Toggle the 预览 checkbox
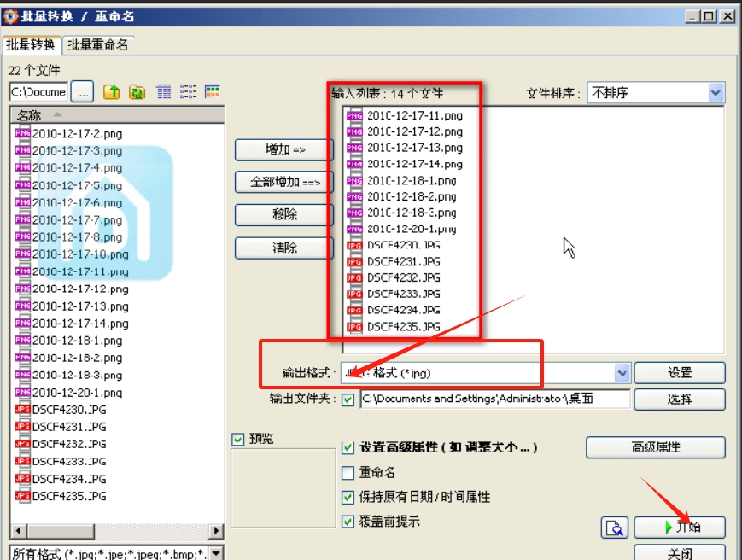Viewport: 742px width, 560px height. pos(238,440)
